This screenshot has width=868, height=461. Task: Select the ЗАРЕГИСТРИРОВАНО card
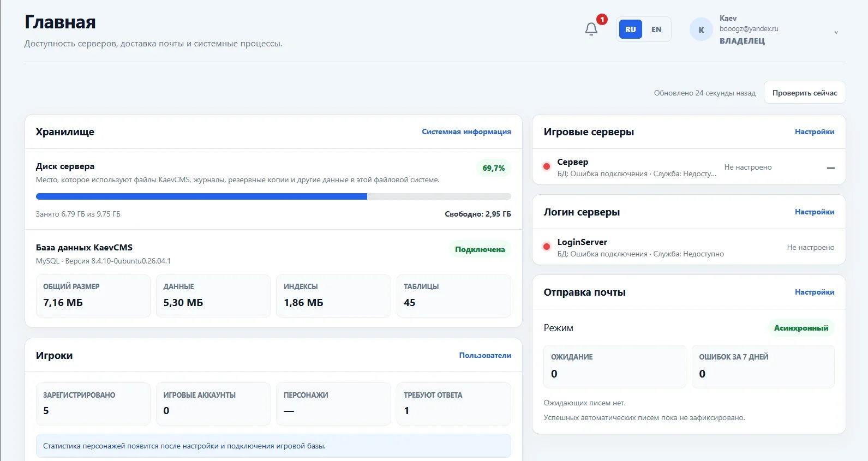coord(93,404)
